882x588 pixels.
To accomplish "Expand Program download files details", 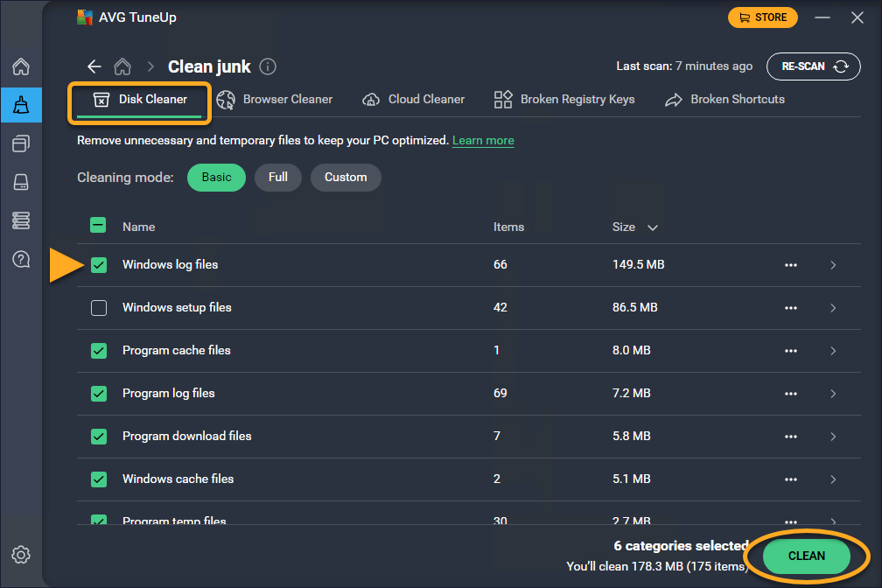I will click(833, 437).
